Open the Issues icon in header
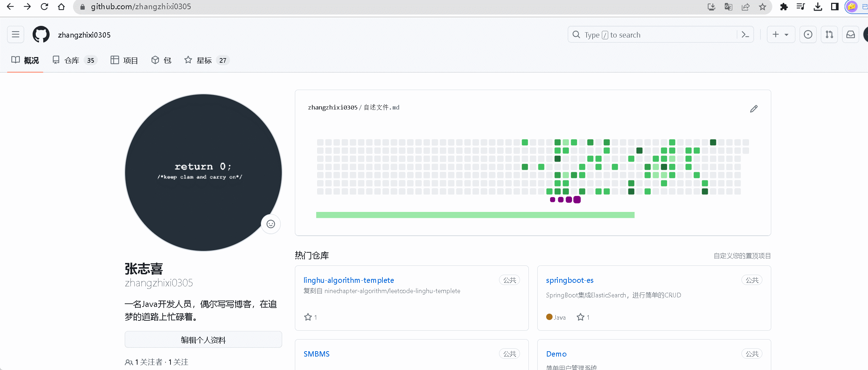This screenshot has height=370, width=868. [808, 34]
